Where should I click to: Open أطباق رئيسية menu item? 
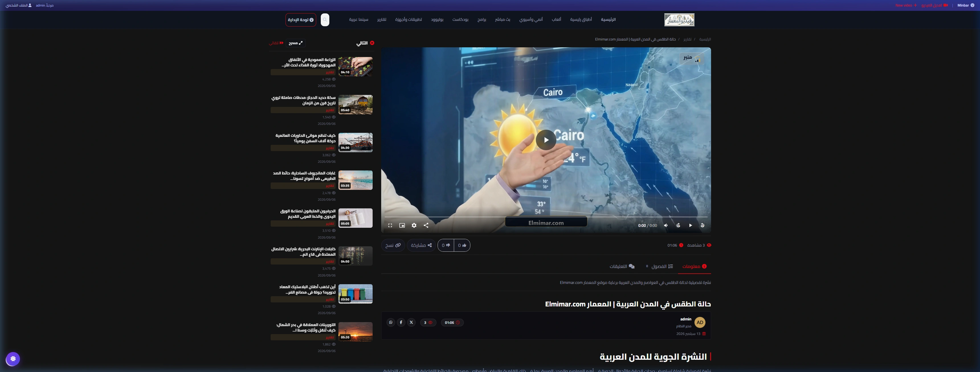(x=581, y=19)
